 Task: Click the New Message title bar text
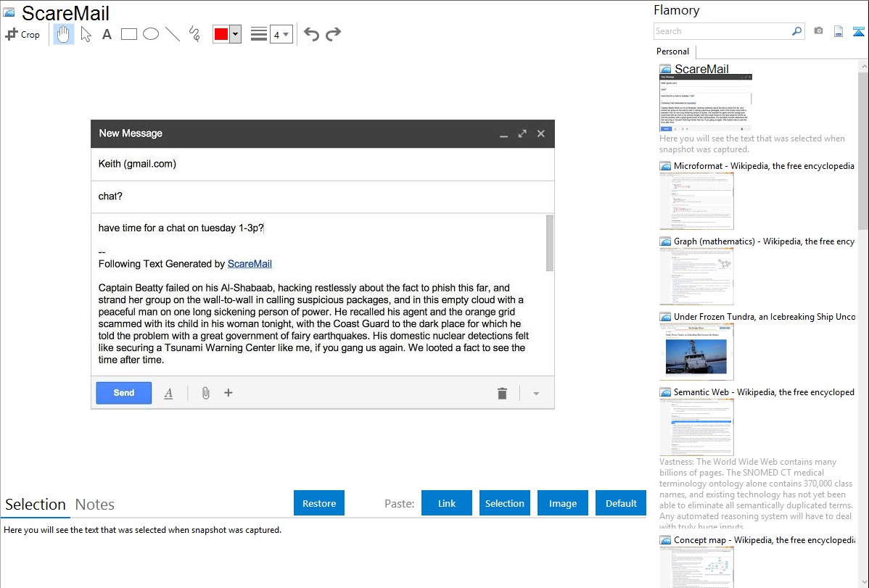[131, 133]
